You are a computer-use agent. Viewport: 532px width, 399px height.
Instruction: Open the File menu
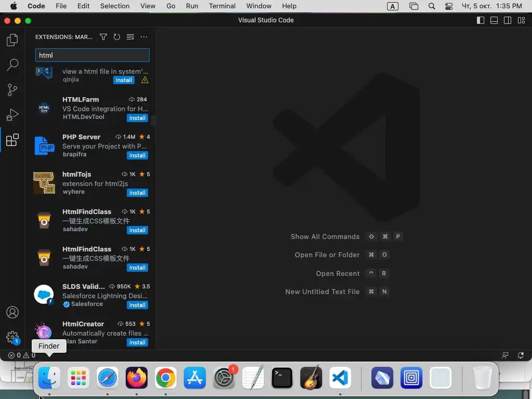pos(61,6)
